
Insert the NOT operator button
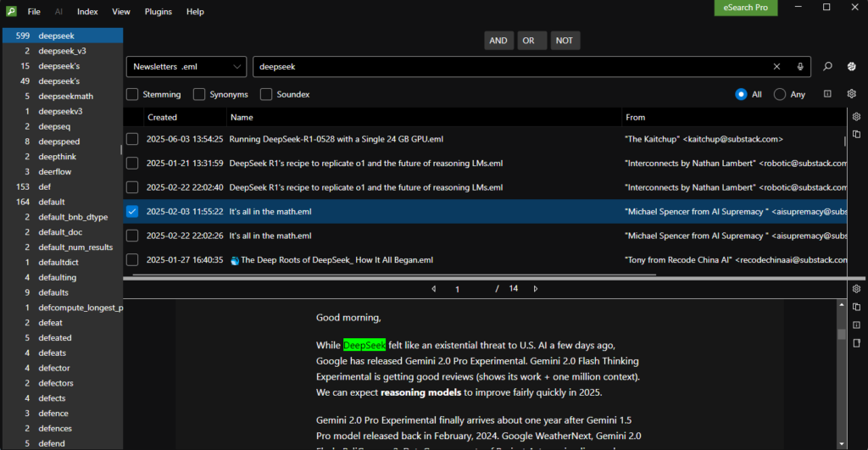click(x=565, y=41)
